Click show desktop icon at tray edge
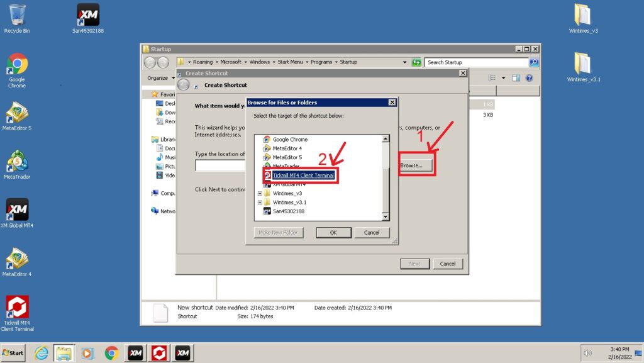The image size is (644, 363). [638, 353]
